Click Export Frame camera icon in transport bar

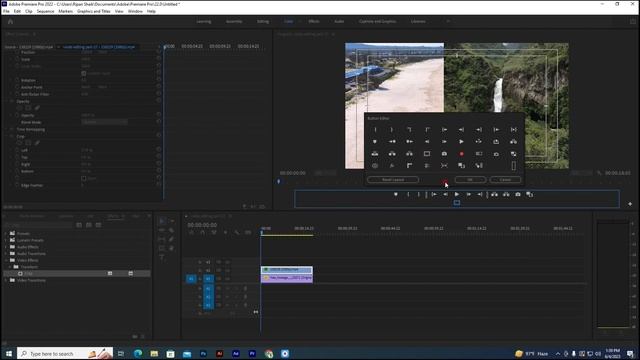[x=518, y=195]
